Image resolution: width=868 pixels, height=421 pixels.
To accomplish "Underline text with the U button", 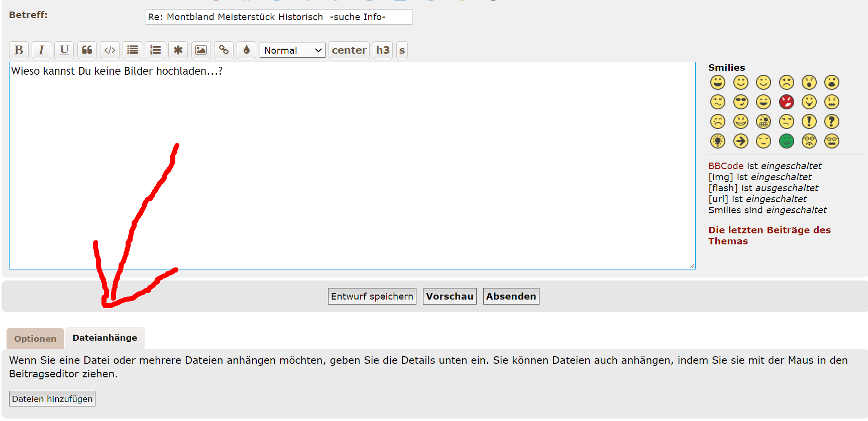I will coord(64,50).
